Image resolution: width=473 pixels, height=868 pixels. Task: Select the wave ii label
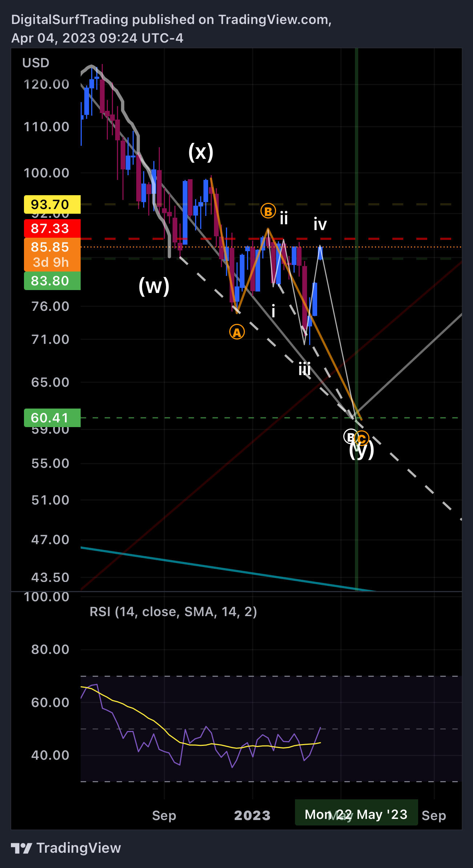[284, 218]
